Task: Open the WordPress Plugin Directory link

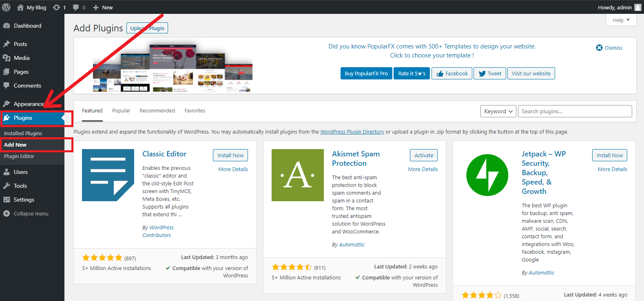Action: pyautogui.click(x=352, y=132)
